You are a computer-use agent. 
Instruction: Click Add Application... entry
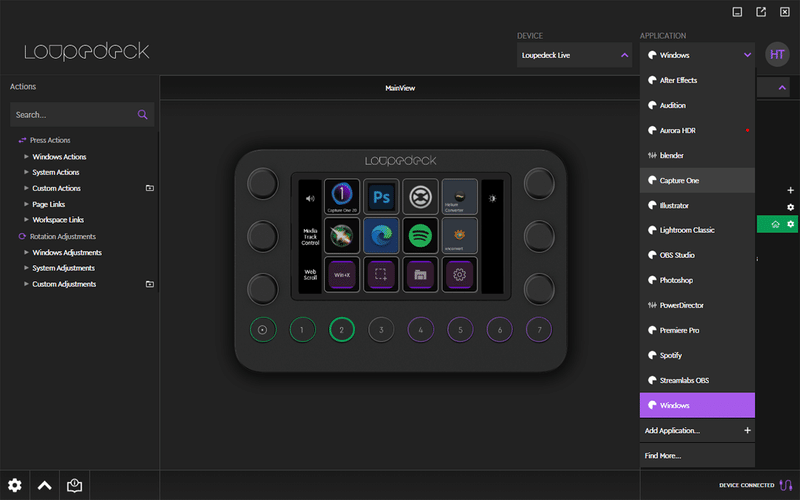pos(697,431)
